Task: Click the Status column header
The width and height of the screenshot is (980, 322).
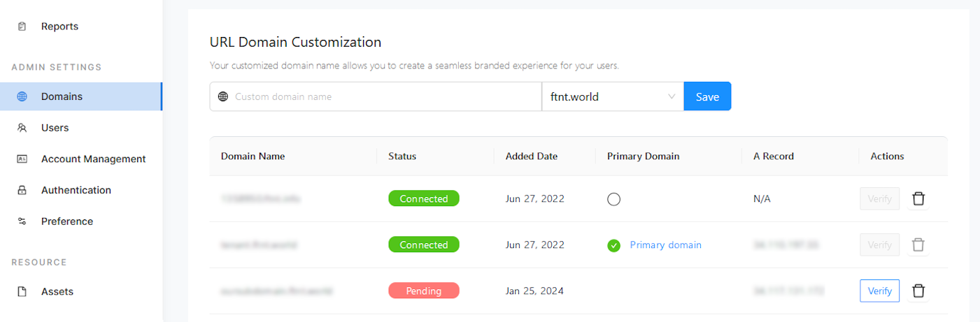Action: (x=402, y=156)
